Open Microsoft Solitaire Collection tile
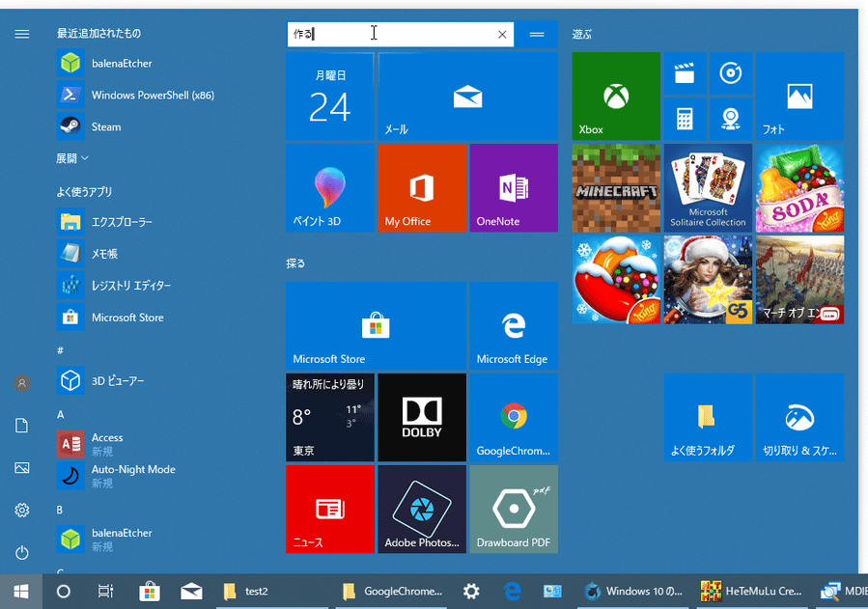The height and width of the screenshot is (609, 868). (708, 188)
